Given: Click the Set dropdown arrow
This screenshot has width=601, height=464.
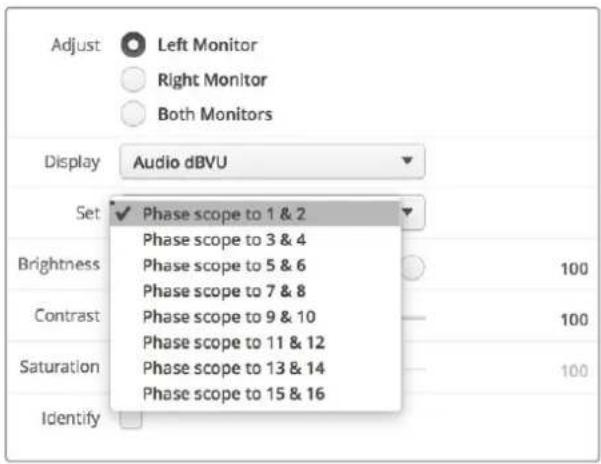Looking at the screenshot, I should [407, 212].
